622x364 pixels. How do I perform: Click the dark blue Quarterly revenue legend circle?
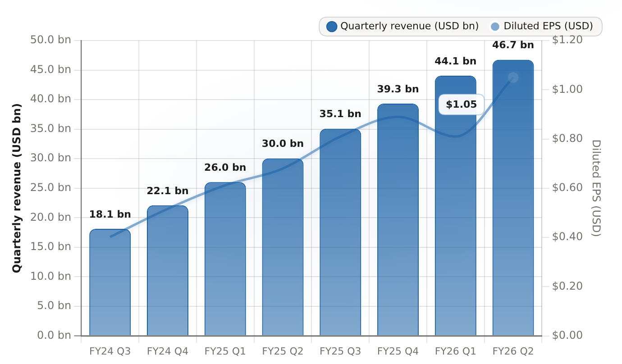pos(332,26)
